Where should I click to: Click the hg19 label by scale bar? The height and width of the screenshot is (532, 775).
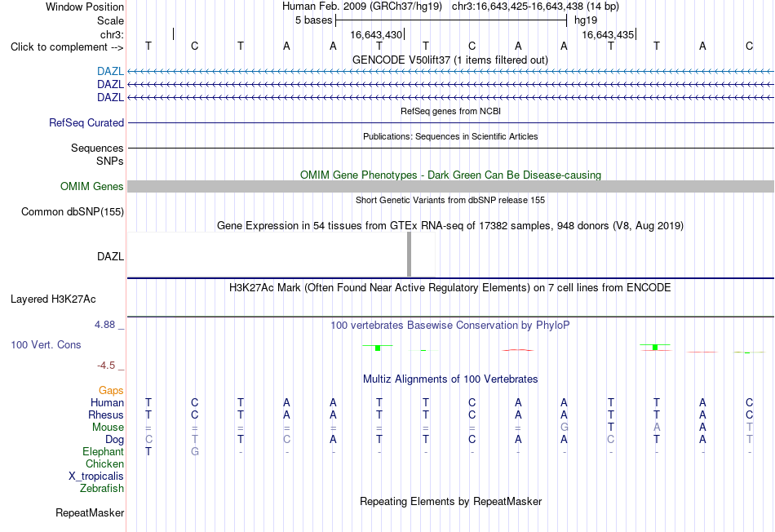[x=586, y=20]
